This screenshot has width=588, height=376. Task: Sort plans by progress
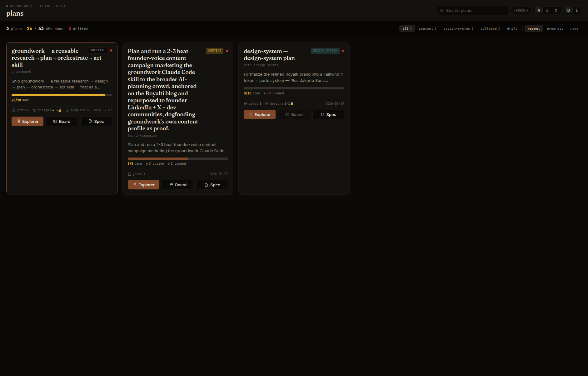pyautogui.click(x=555, y=28)
